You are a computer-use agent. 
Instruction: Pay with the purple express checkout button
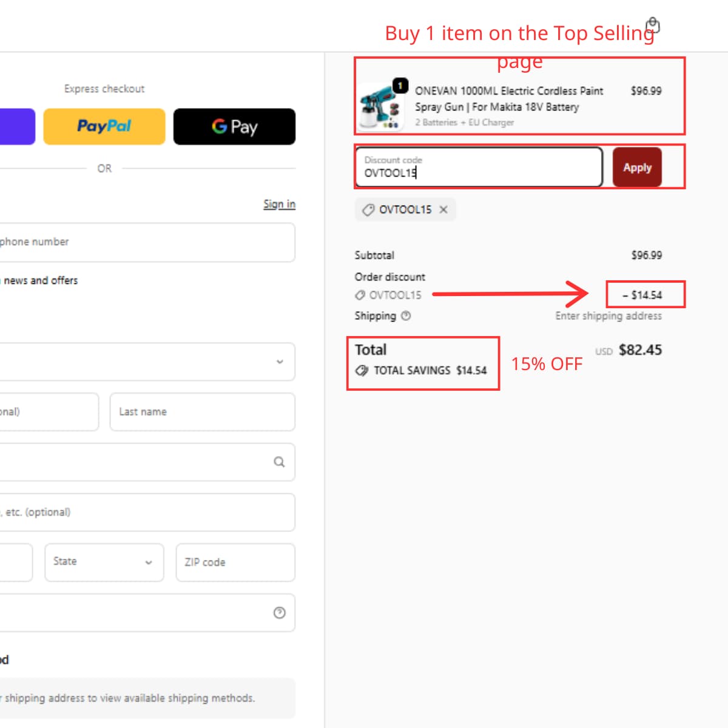click(17, 126)
